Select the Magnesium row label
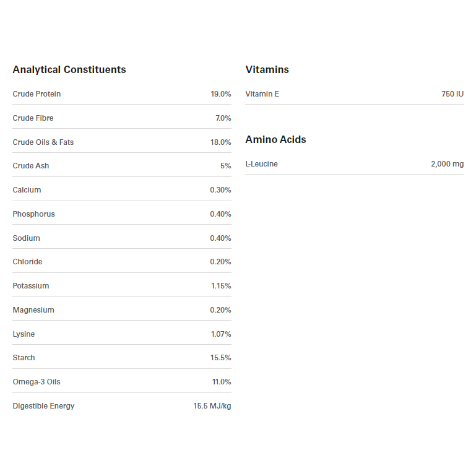This screenshot has height=476, width=476. coord(33,310)
